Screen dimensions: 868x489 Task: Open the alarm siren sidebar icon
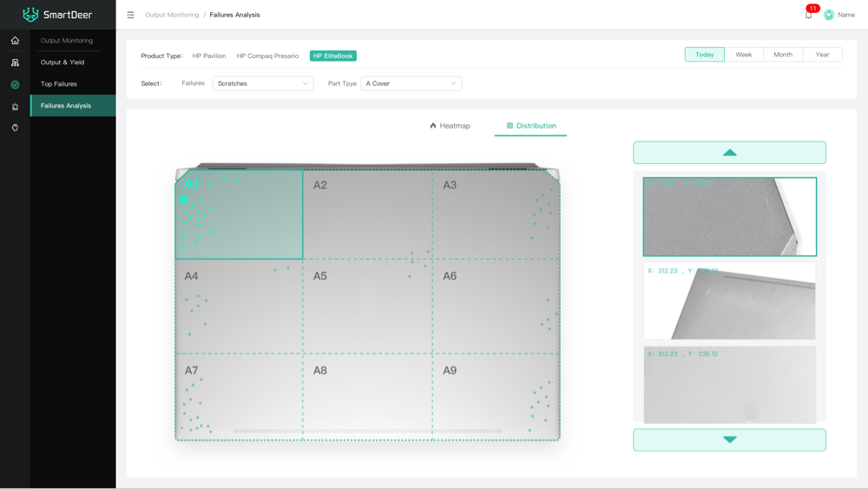click(15, 106)
